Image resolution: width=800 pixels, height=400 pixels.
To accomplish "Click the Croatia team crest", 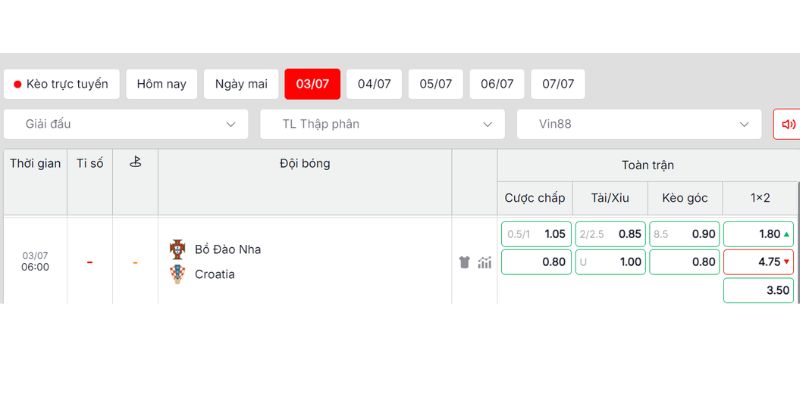I will tap(178, 274).
